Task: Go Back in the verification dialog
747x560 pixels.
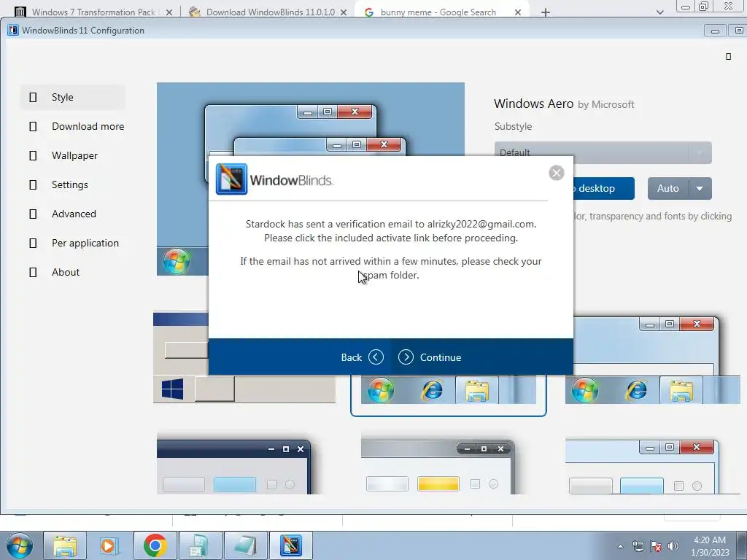Action: 362,357
